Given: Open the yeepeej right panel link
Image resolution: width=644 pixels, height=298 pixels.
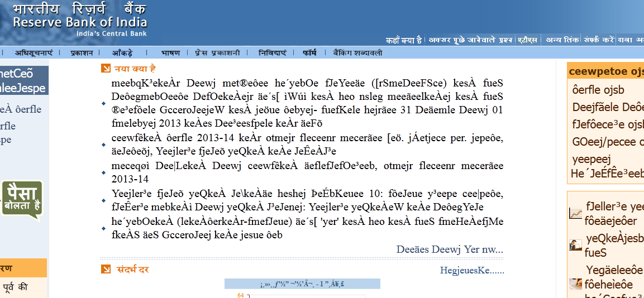Looking at the screenshot, I should 591,159.
